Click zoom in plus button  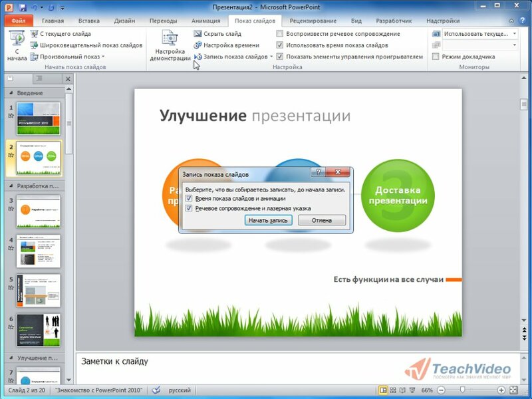click(x=501, y=390)
